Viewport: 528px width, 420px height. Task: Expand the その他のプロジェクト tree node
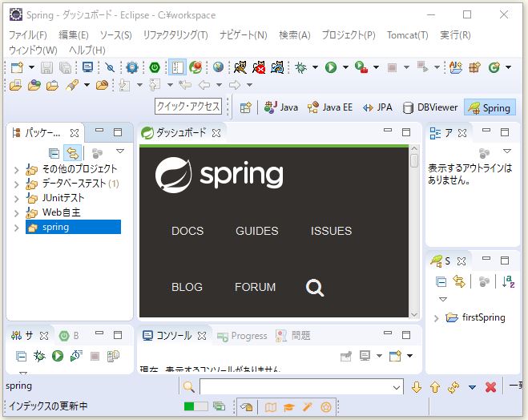(17, 170)
